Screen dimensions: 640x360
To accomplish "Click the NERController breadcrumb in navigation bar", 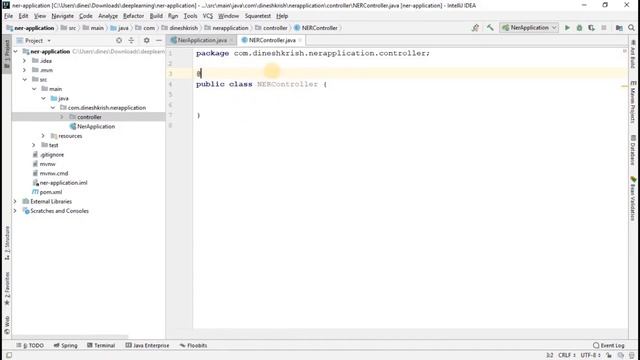I will 319,28.
